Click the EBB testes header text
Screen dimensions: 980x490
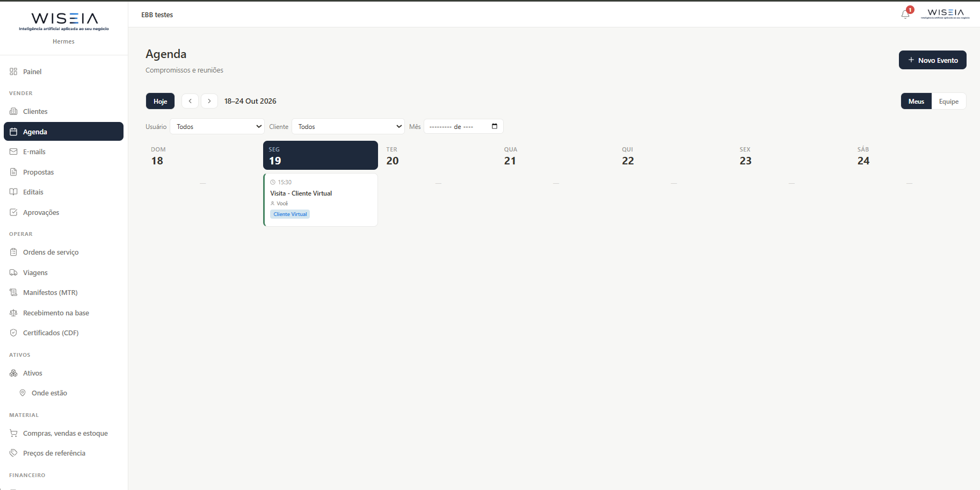[157, 15]
